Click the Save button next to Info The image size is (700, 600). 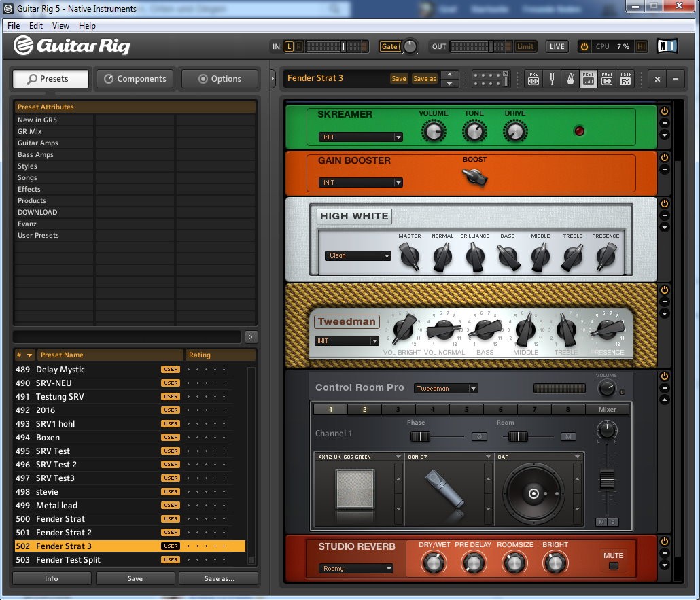pos(135,578)
